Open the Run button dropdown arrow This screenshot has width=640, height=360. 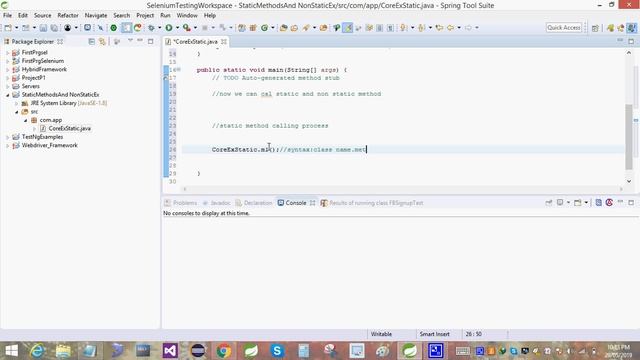pos(177,28)
